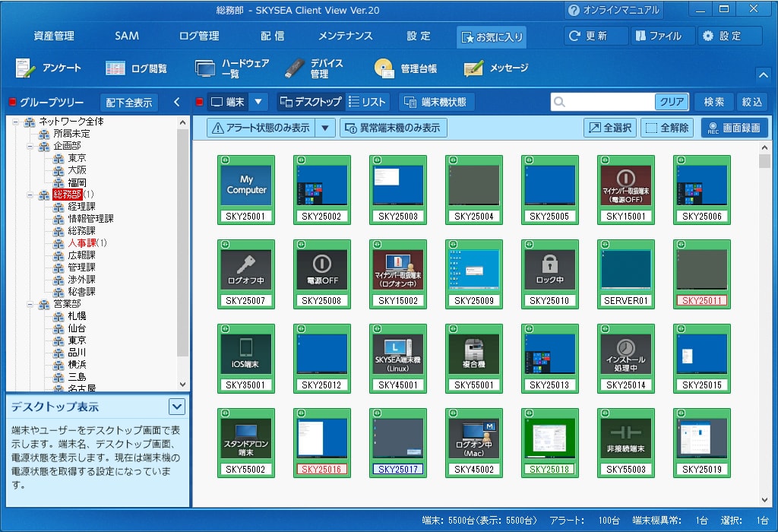Viewport: 778px width, 532px height.
Task: Open the 配信 menu
Action: (x=273, y=36)
